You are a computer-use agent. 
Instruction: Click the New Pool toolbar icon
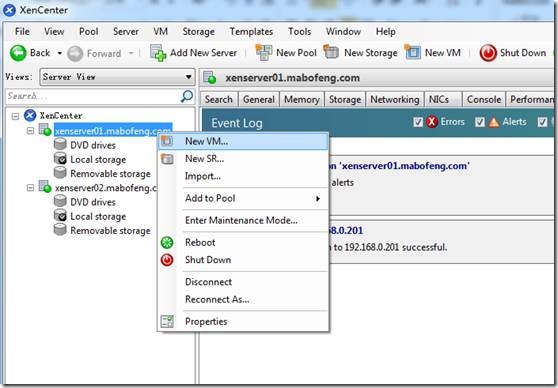tap(264, 53)
